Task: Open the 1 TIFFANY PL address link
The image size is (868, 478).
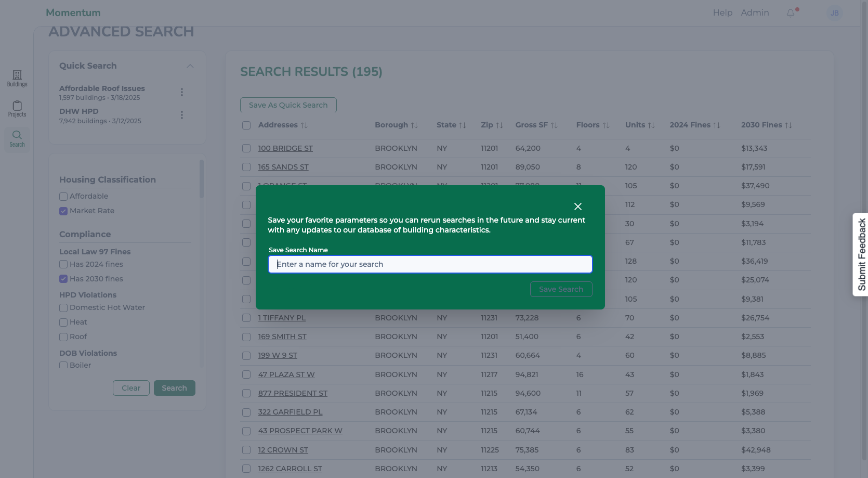Action: (x=282, y=318)
